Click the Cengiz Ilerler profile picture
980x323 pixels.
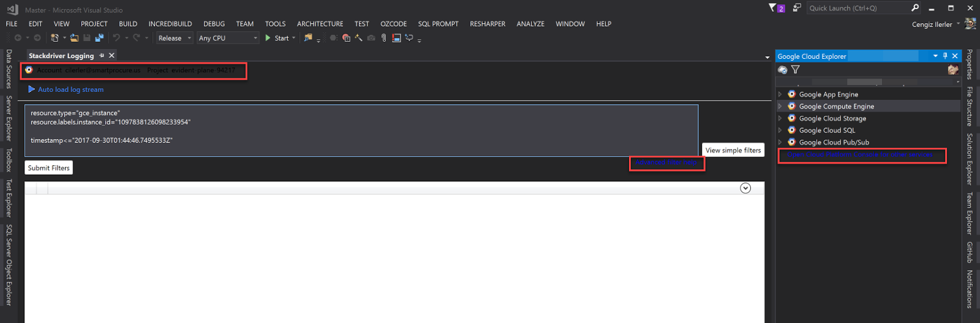click(x=970, y=24)
